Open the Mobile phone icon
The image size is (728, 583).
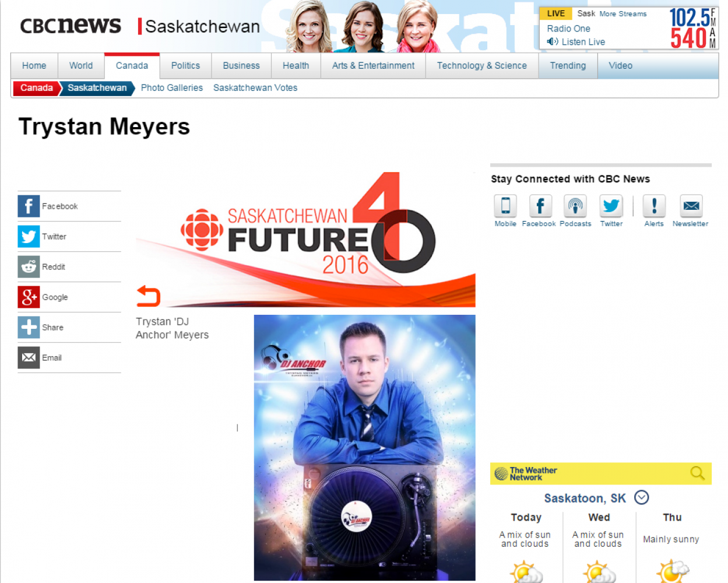(505, 206)
